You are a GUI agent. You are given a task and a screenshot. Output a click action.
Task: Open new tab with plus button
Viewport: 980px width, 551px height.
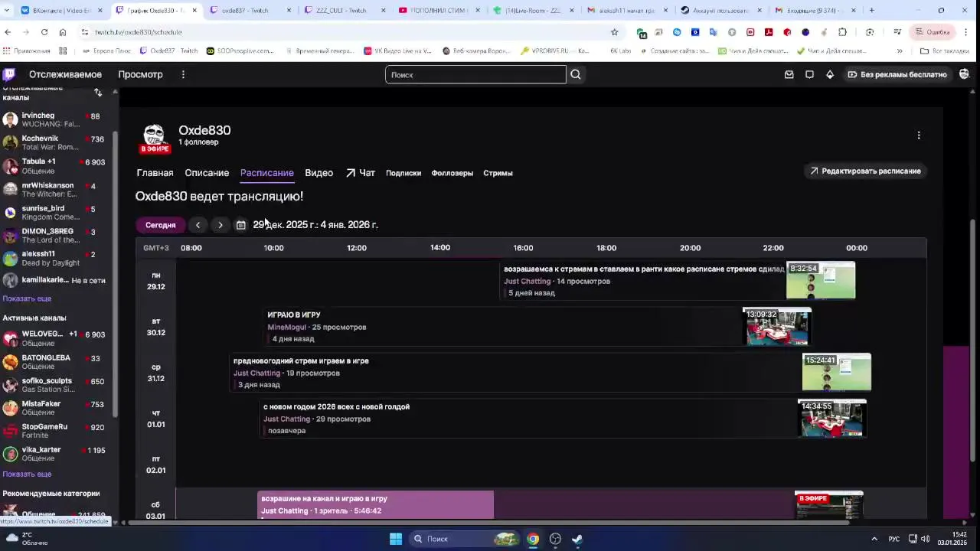tap(871, 11)
